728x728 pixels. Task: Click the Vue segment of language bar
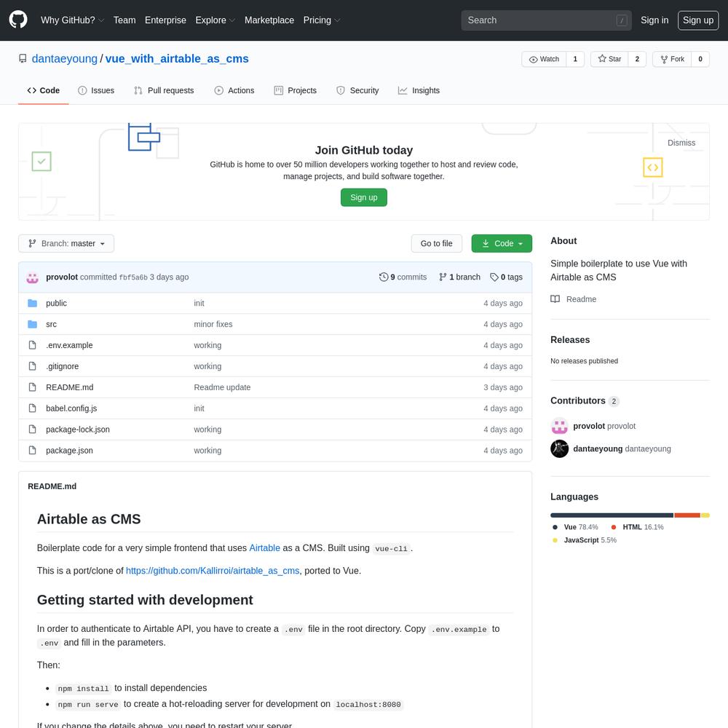[612, 515]
